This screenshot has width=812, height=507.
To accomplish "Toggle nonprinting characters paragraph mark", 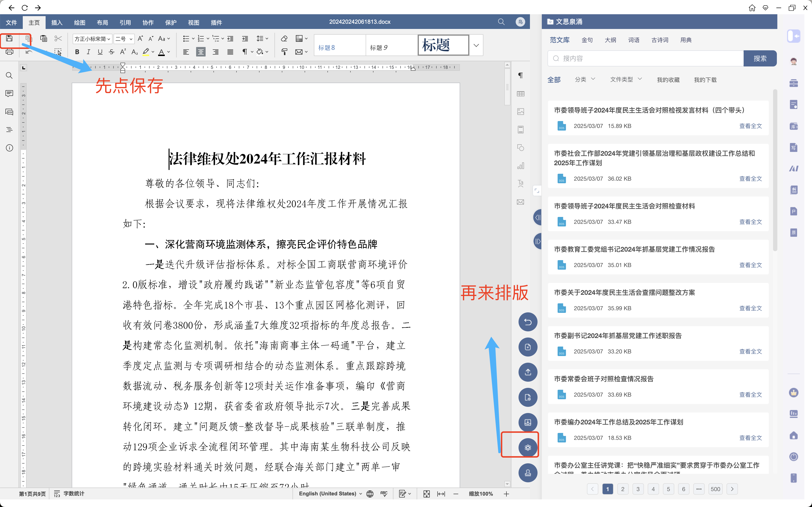I will 245,52.
